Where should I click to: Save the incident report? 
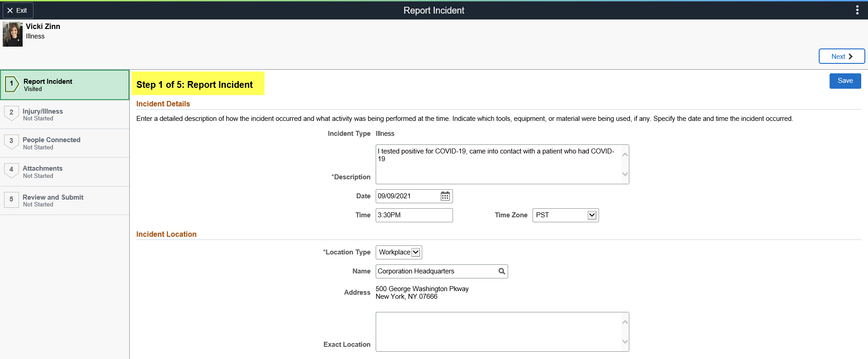(x=845, y=81)
